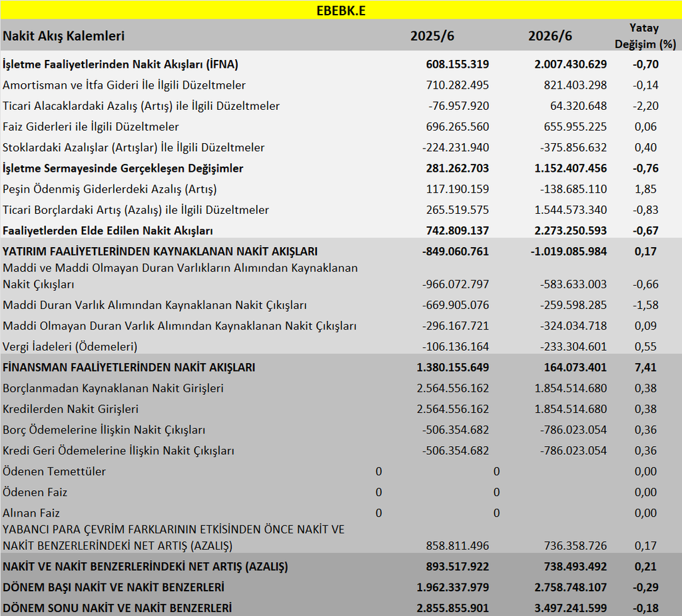The image size is (682, 616).
Task: Select 'Borçlanmadan Kaynaklanan Nakit Girişleri' label
Action: [113, 388]
